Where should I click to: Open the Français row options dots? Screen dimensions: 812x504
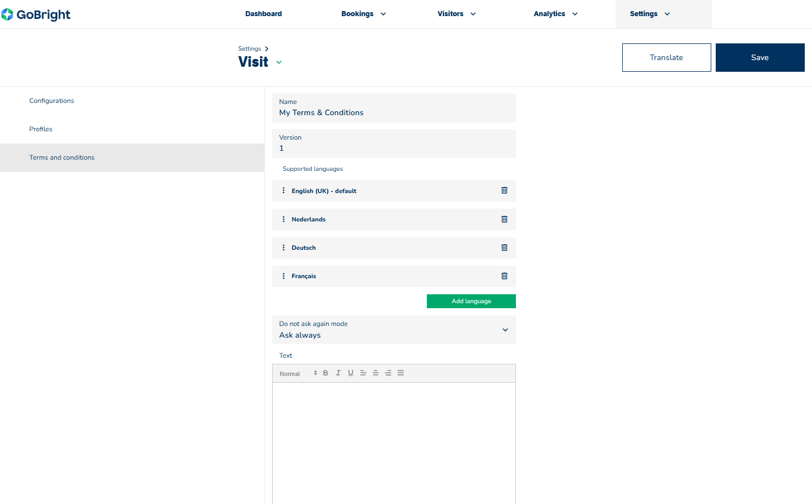(283, 276)
